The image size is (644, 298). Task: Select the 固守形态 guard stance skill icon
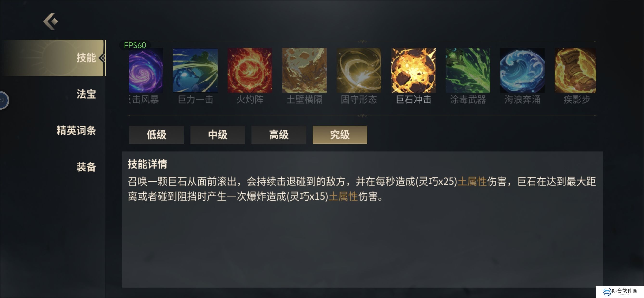(x=359, y=70)
